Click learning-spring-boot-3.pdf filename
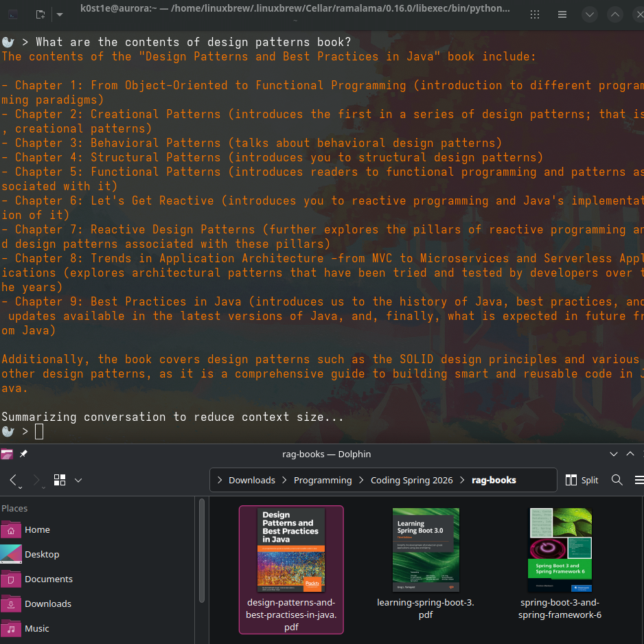The height and width of the screenshot is (644, 644). tap(426, 609)
